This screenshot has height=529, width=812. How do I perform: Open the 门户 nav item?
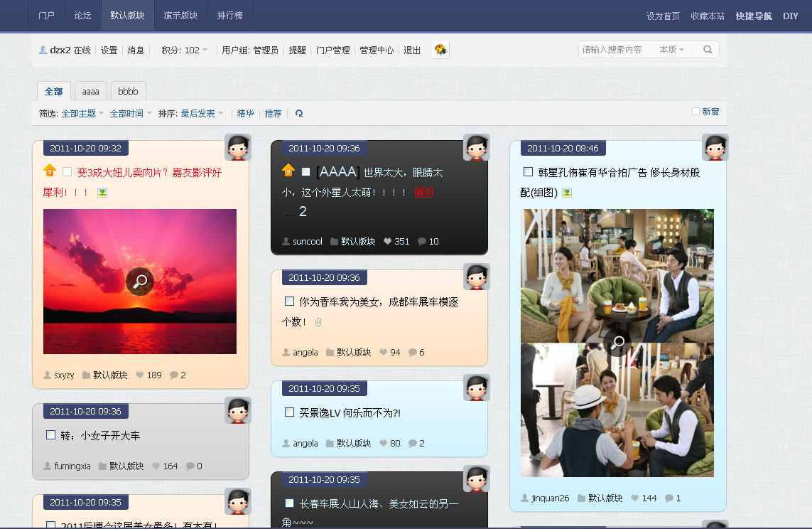pyautogui.click(x=47, y=16)
